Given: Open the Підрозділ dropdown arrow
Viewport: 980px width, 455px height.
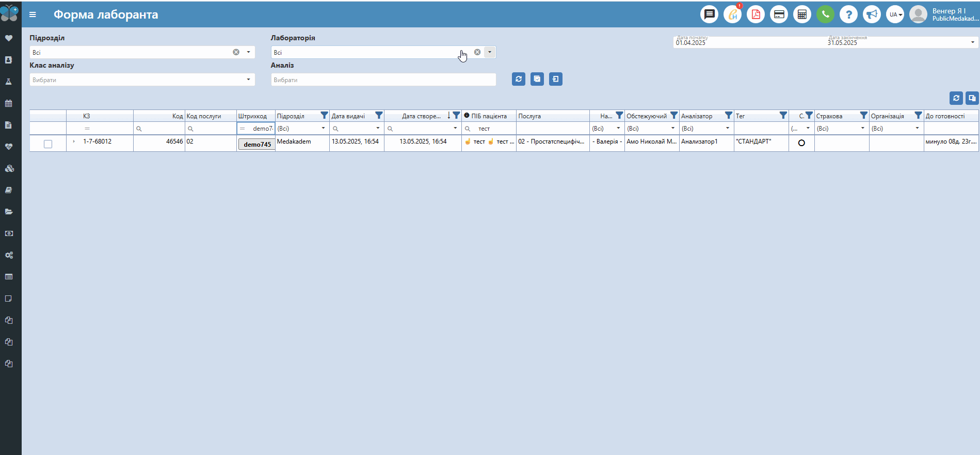Looking at the screenshot, I should [x=248, y=52].
